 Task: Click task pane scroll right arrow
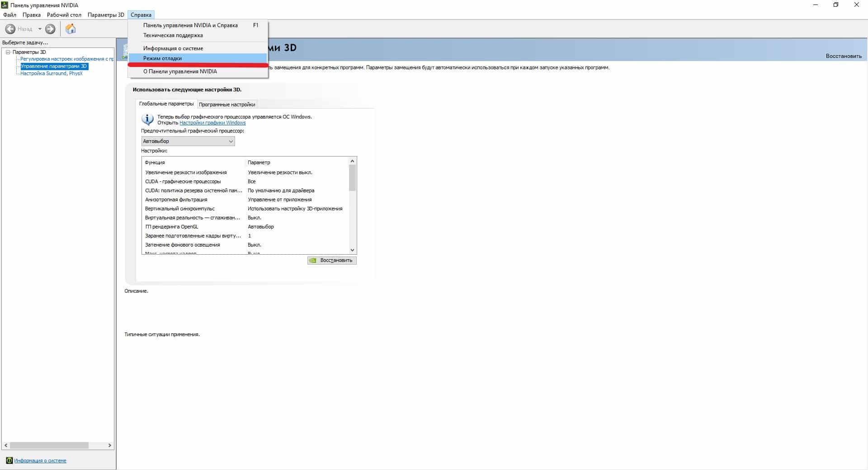click(109, 446)
